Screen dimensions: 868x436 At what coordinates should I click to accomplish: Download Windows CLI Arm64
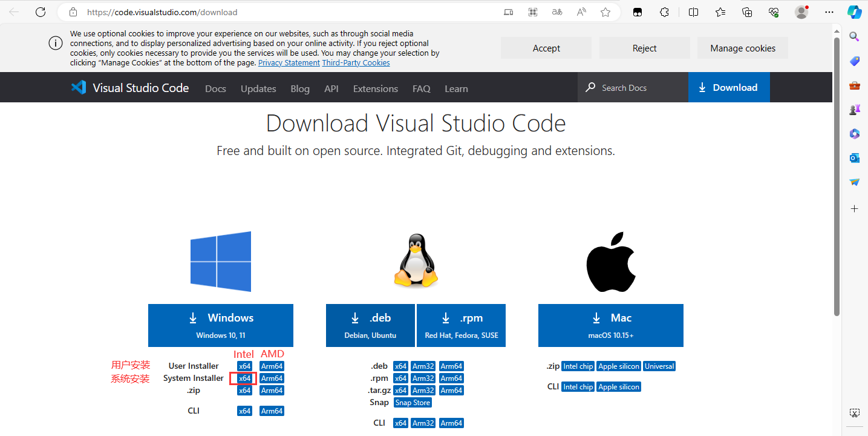click(272, 411)
